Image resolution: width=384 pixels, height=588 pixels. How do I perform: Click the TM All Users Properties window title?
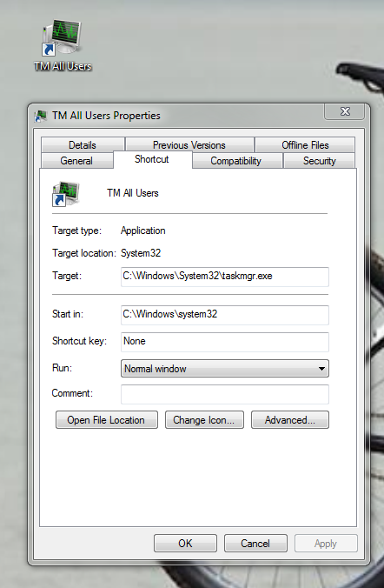[x=106, y=116]
